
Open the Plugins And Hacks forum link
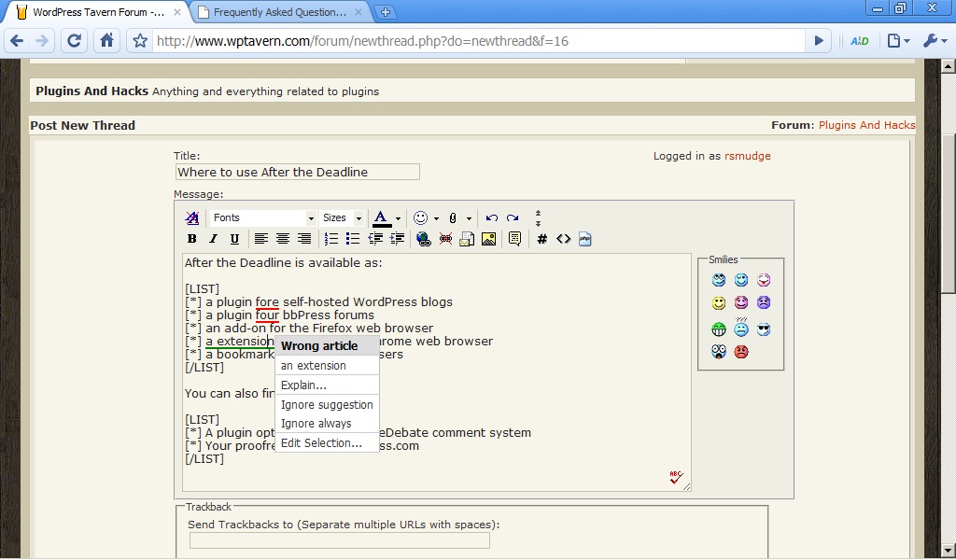866,125
